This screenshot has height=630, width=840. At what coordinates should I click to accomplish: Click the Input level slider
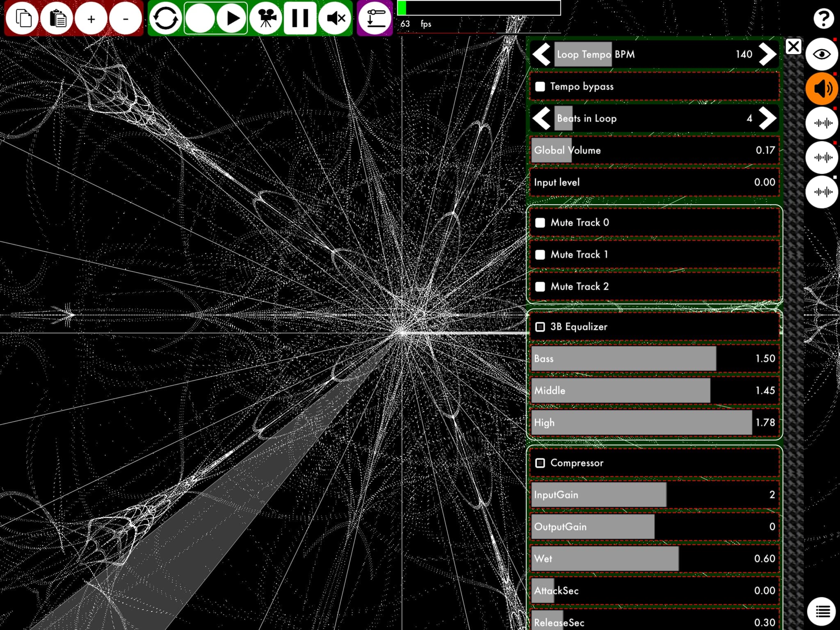[x=655, y=182]
